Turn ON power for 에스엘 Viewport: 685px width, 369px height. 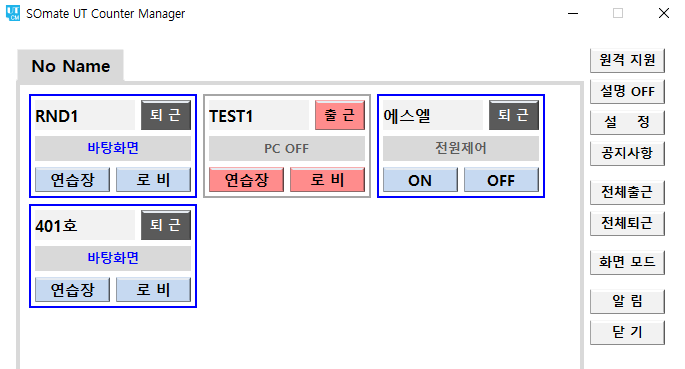click(x=420, y=179)
